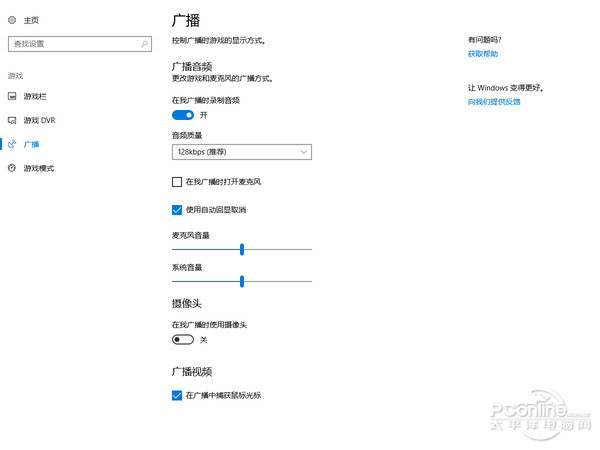600x450 pixels.
Task: Select 游戏栏 in the sidebar
Action: click(x=35, y=96)
